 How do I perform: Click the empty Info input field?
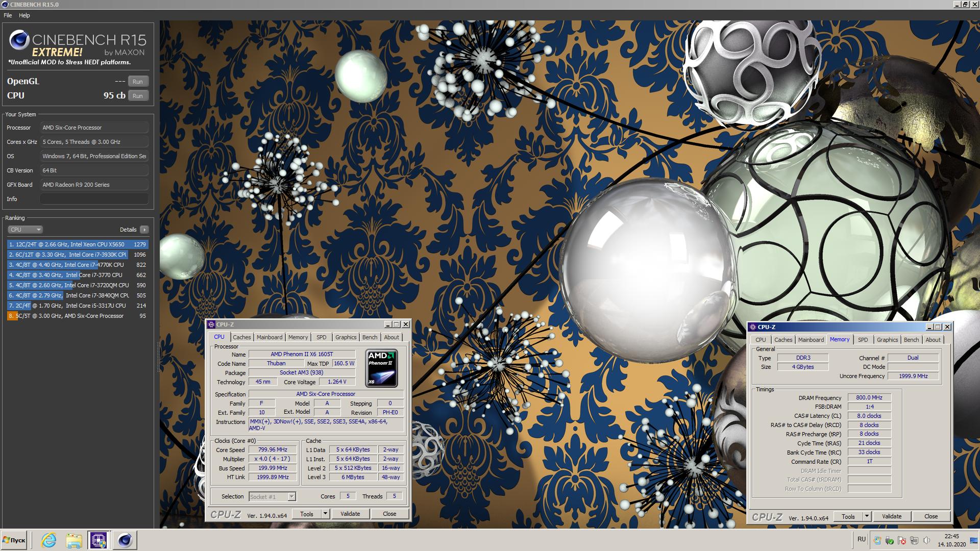click(94, 199)
